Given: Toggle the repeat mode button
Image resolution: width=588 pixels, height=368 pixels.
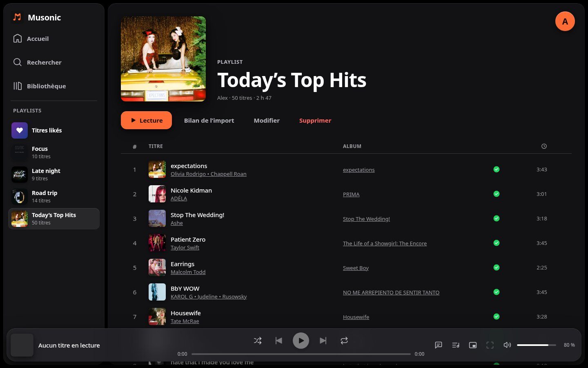Looking at the screenshot, I should (x=344, y=341).
